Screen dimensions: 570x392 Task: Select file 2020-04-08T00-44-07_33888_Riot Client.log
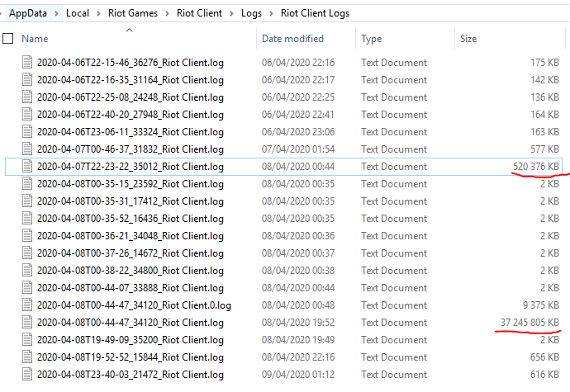[x=131, y=288]
